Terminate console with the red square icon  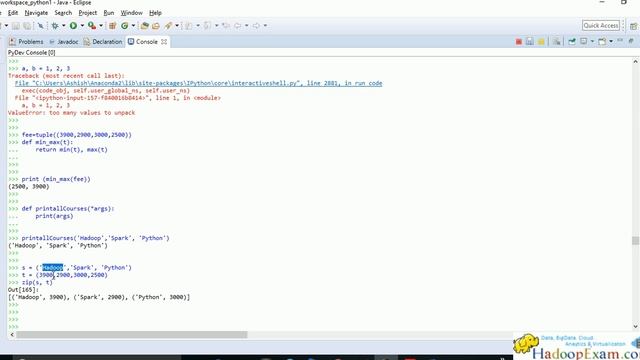coord(519,42)
